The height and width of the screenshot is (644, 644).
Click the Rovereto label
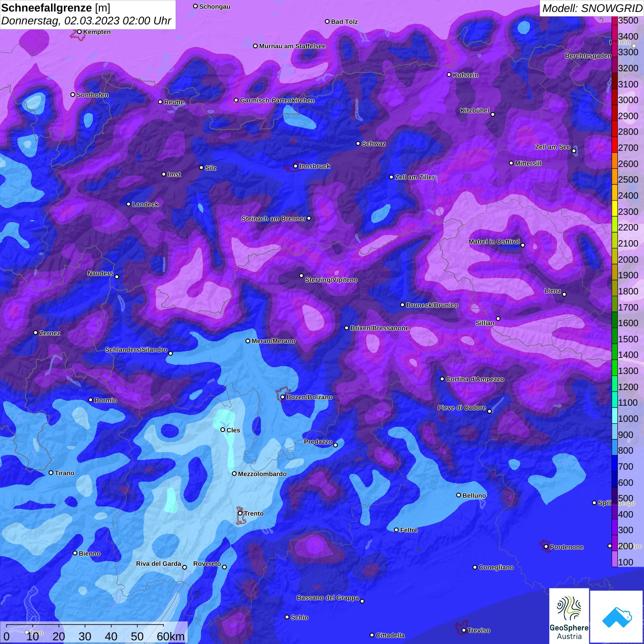pos(207,563)
